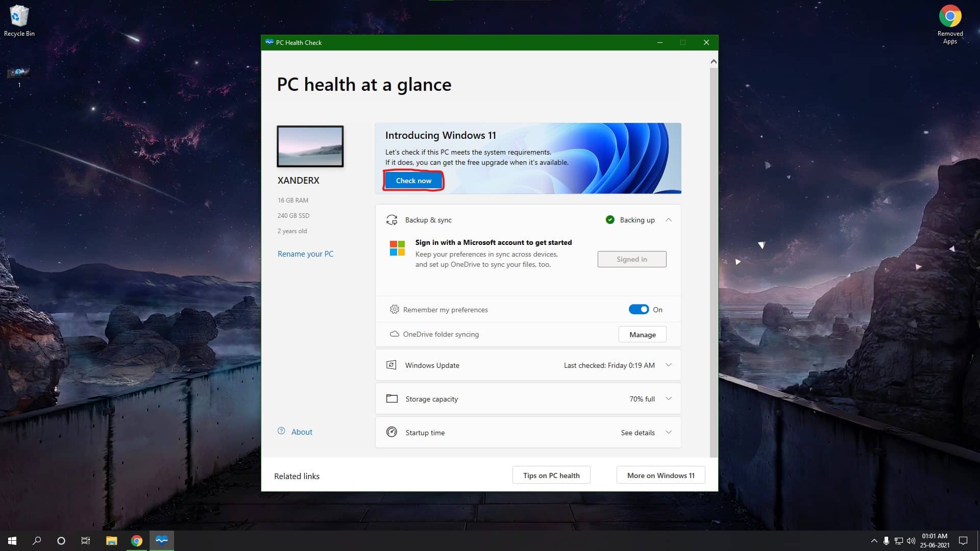Screen dimensions: 980x551
Task: Expand the Storage capacity section chevron
Action: coord(669,399)
